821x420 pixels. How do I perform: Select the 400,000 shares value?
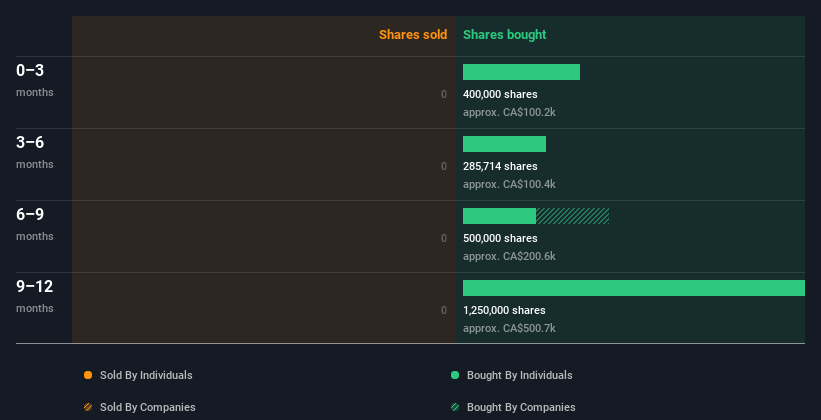(x=500, y=94)
